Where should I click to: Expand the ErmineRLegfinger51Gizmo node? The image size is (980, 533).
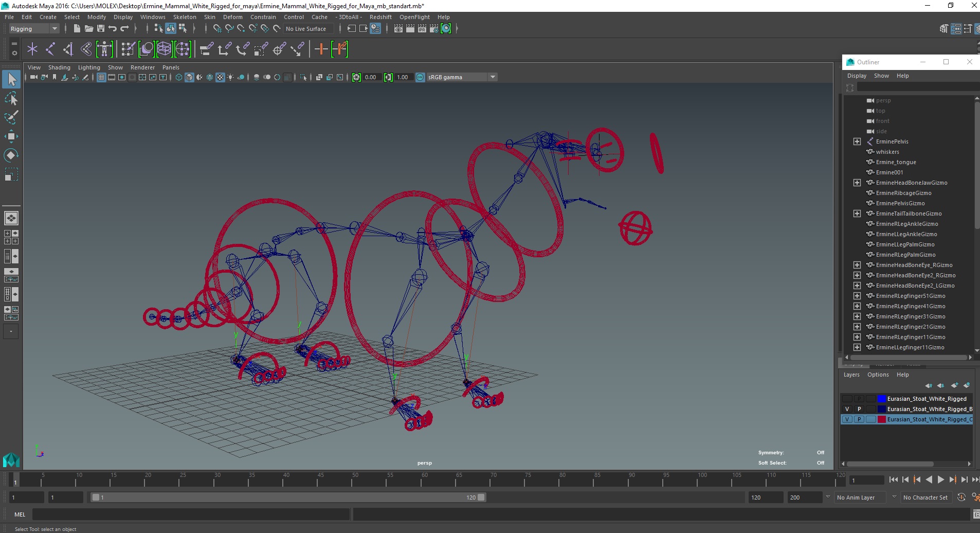pyautogui.click(x=857, y=296)
